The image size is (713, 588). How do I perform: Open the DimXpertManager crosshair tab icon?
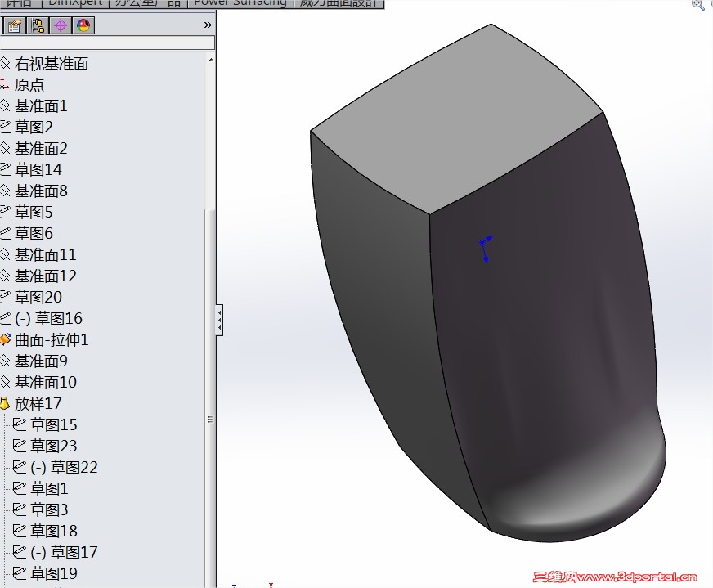(60, 25)
